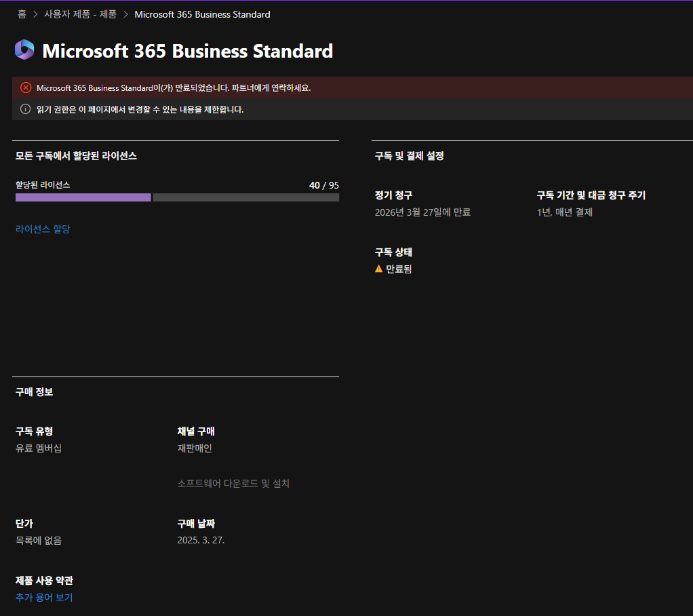Screen dimensions: 693x616
Task: Click 정기 청구 label
Action: (x=393, y=195)
